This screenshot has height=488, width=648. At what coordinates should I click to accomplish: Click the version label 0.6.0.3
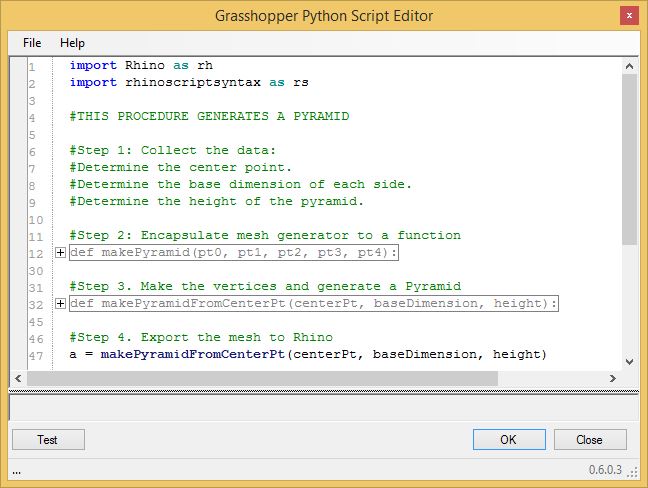[605, 470]
